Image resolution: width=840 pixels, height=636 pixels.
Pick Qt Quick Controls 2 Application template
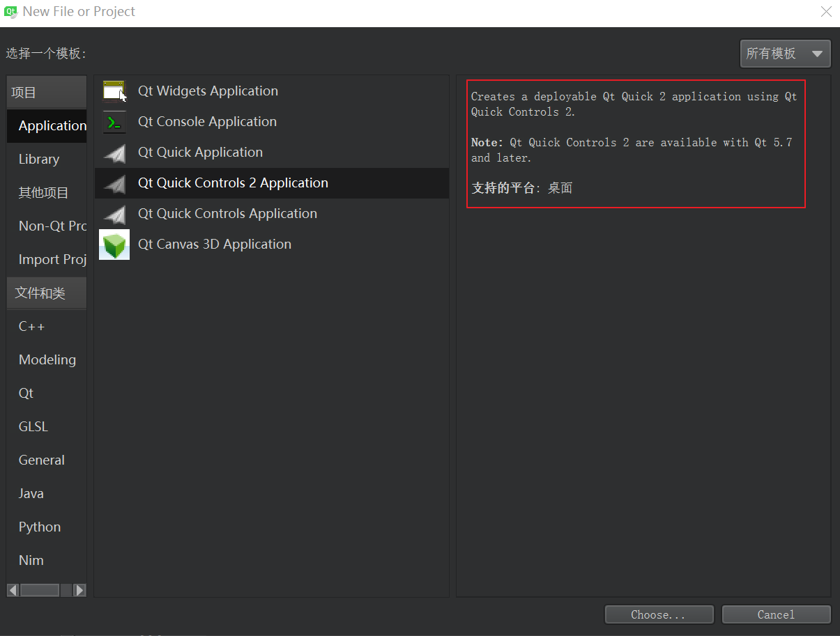click(x=272, y=183)
